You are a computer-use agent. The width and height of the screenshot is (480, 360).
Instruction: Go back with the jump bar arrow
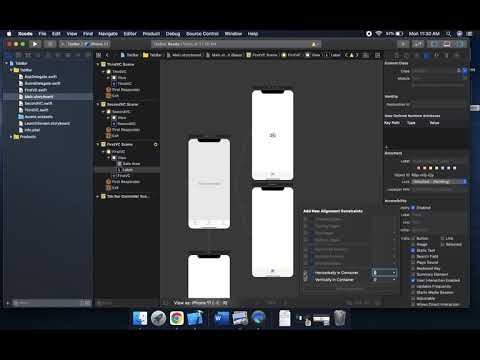tap(107, 55)
